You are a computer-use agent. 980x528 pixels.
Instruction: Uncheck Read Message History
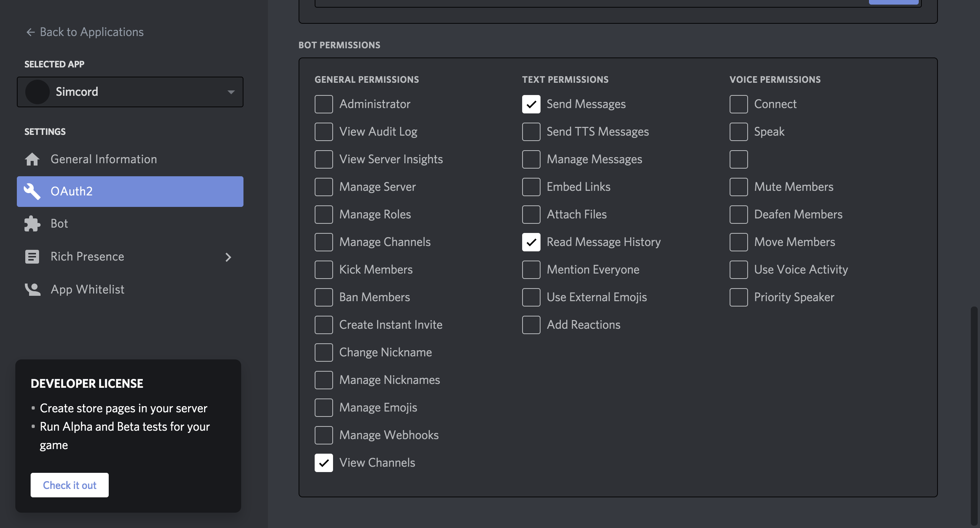click(x=531, y=242)
